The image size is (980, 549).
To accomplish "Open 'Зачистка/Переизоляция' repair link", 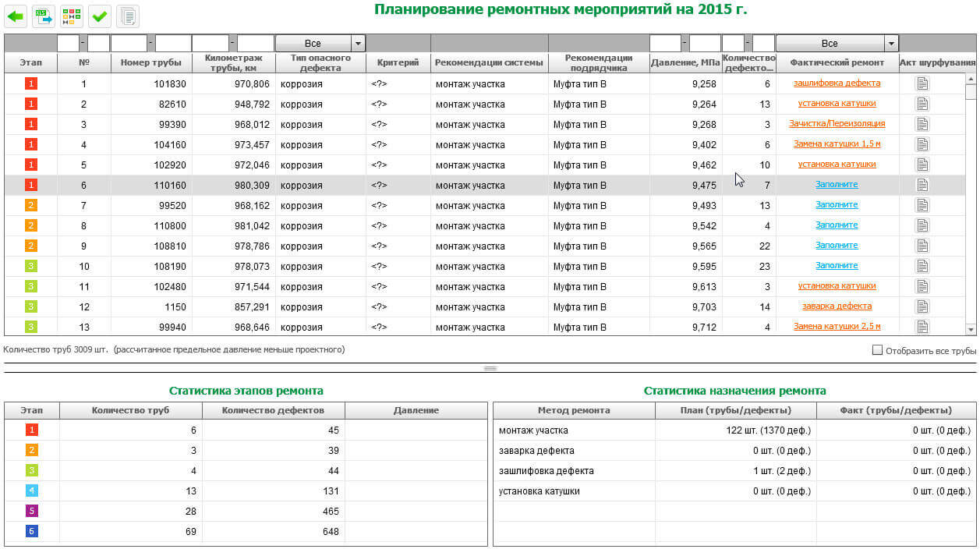I will coord(837,123).
